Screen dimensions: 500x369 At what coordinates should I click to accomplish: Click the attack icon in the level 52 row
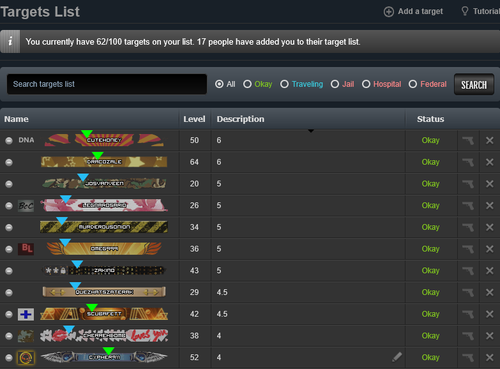[468, 358]
